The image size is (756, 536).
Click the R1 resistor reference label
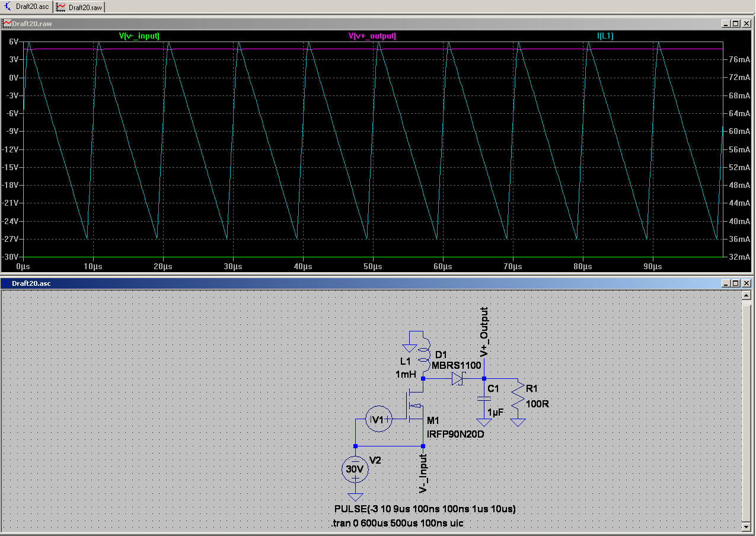click(x=532, y=388)
